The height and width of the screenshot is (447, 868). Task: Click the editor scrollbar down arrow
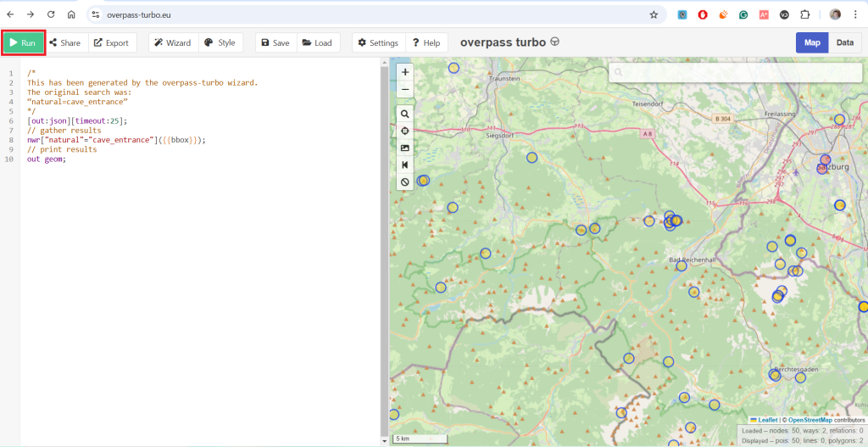pos(385,441)
